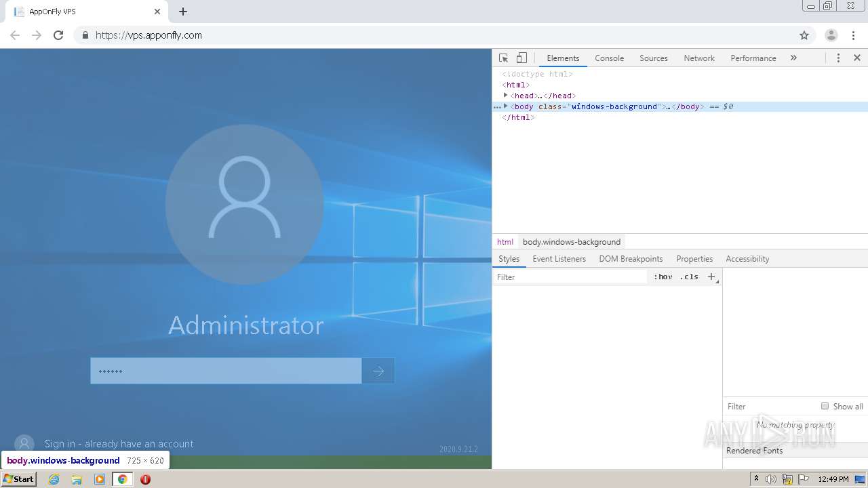View site information lock icon
Image resolution: width=868 pixels, height=488 pixels.
[x=85, y=35]
